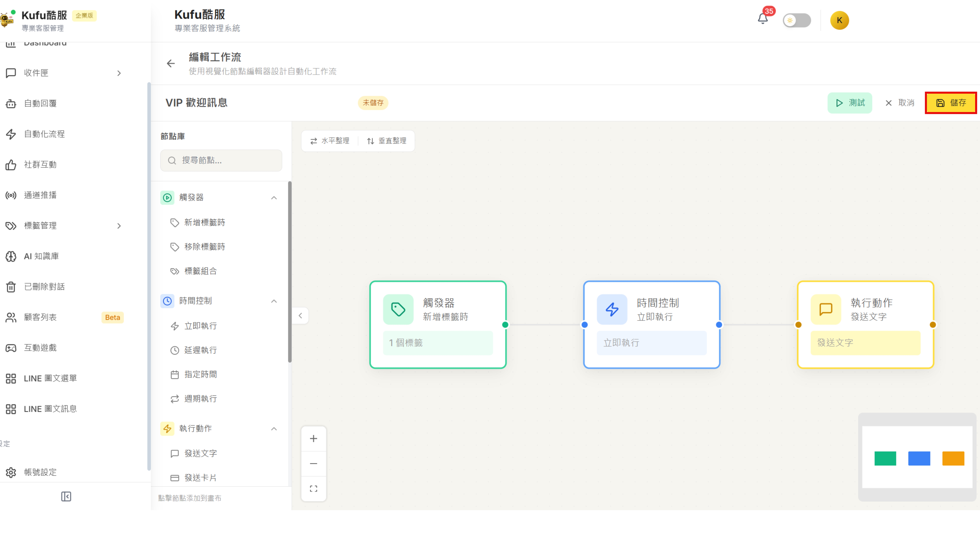Click the 搜尋節點 search field
The width and height of the screenshot is (980, 551).
221,160
